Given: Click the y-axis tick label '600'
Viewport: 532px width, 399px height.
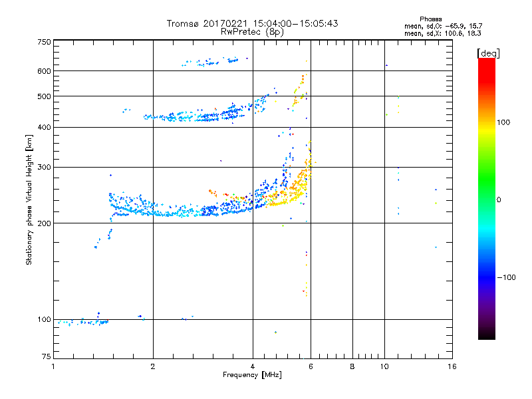Looking at the screenshot, I should tap(44, 71).
